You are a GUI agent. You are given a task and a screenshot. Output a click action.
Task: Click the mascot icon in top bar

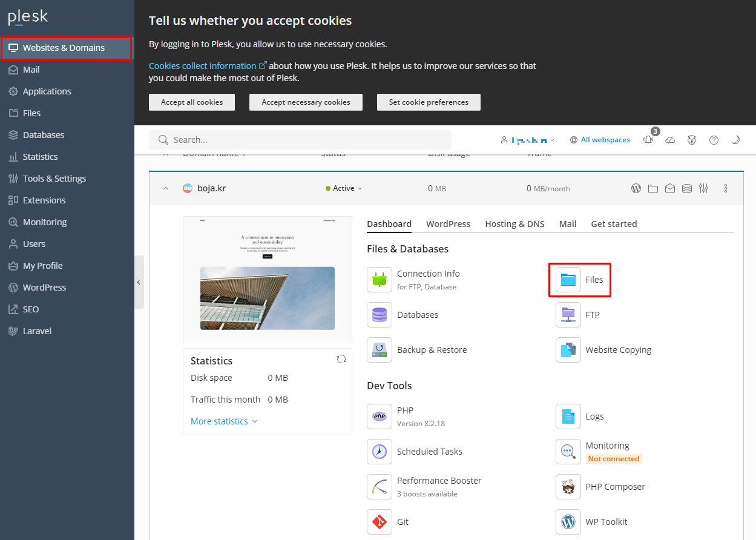(692, 140)
